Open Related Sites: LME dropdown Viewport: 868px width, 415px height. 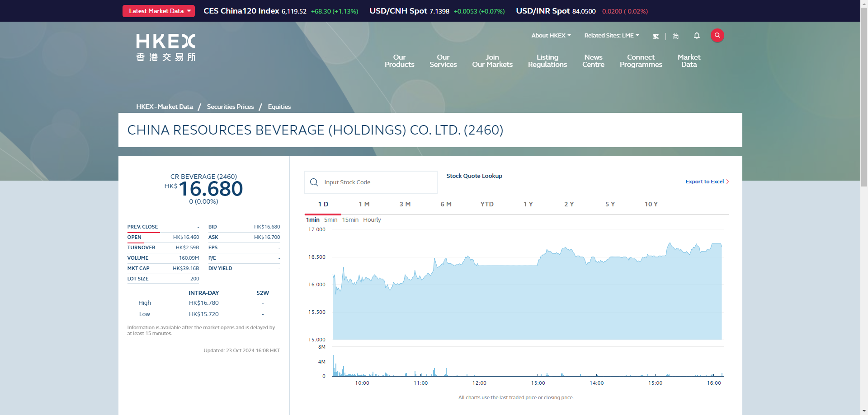(x=612, y=35)
